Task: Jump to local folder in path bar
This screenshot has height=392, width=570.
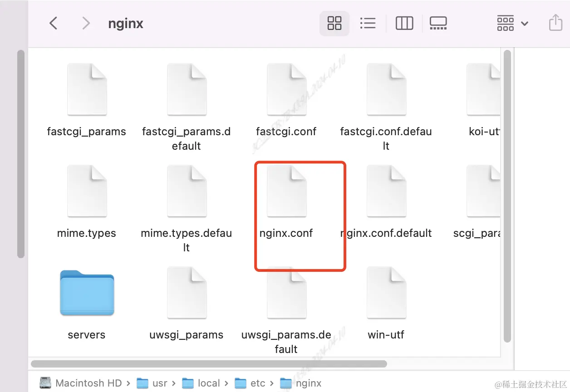Action: click(201, 383)
